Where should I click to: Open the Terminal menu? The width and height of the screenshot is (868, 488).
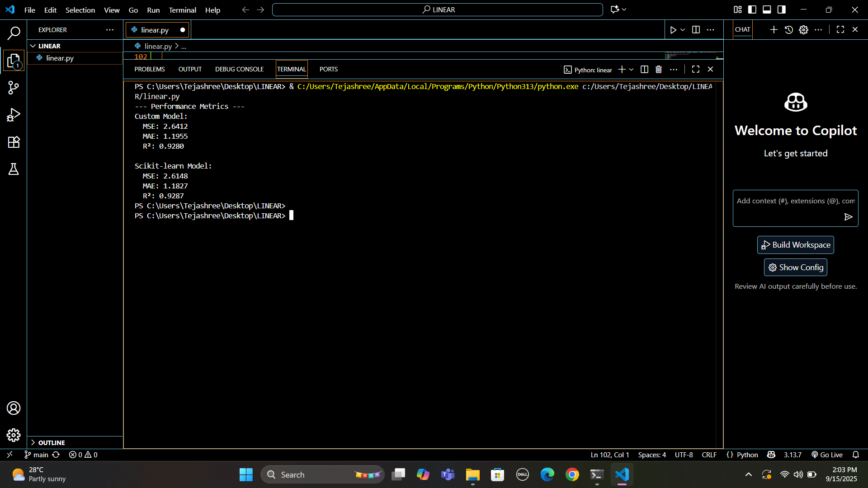pos(182,10)
